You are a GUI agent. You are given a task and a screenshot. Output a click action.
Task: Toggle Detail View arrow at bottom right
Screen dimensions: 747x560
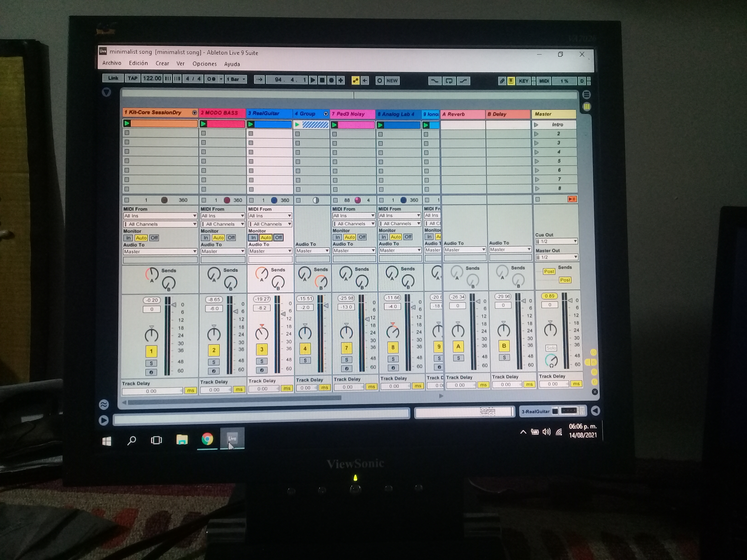click(x=595, y=410)
